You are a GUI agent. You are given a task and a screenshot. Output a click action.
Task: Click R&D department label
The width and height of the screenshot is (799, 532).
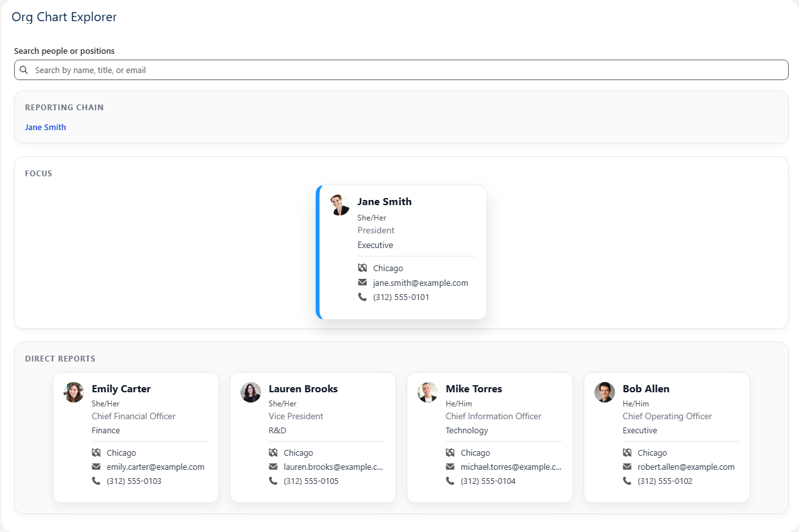click(x=278, y=430)
